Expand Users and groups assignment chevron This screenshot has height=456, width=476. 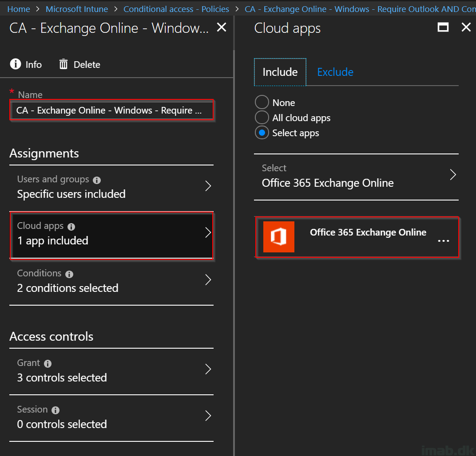[x=208, y=186]
